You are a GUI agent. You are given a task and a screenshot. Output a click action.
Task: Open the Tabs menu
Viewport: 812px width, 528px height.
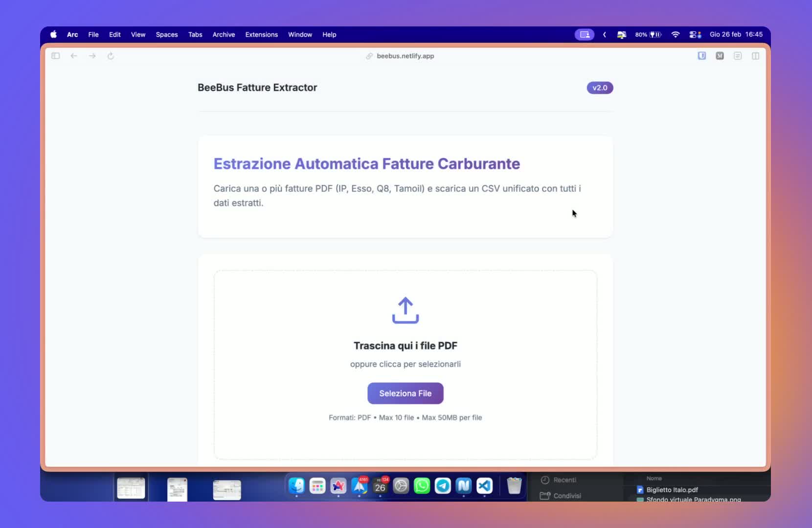195,35
